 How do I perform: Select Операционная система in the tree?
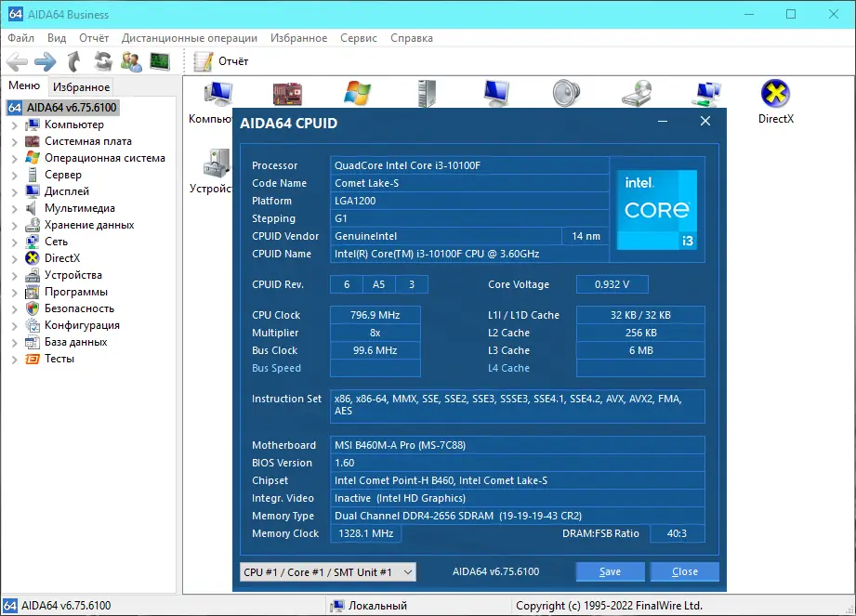pos(105,158)
